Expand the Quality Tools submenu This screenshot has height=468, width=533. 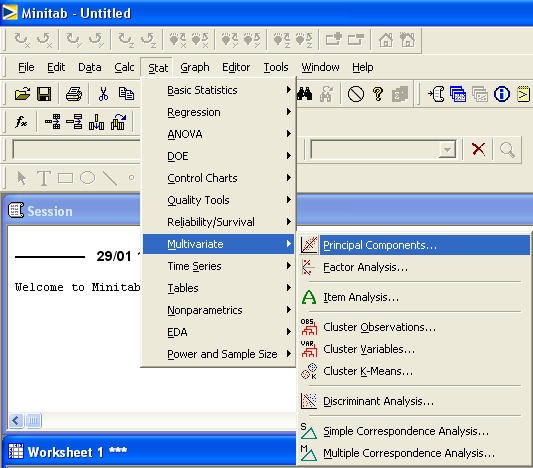(218, 200)
